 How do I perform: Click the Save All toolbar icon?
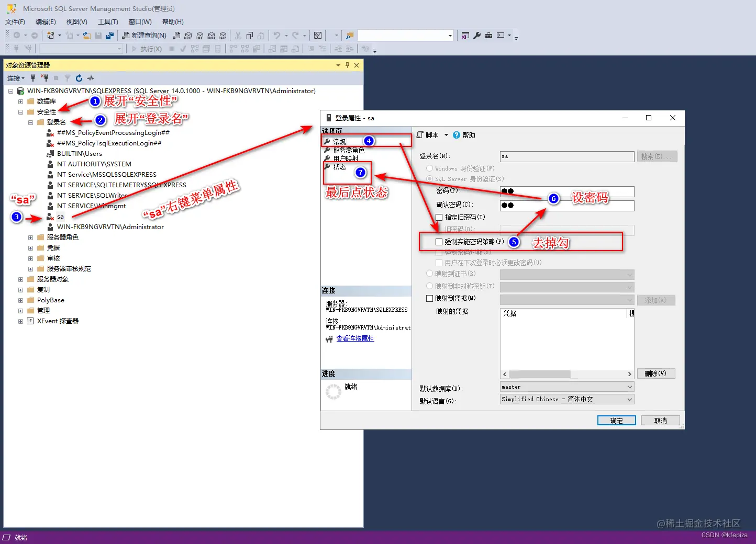point(110,36)
